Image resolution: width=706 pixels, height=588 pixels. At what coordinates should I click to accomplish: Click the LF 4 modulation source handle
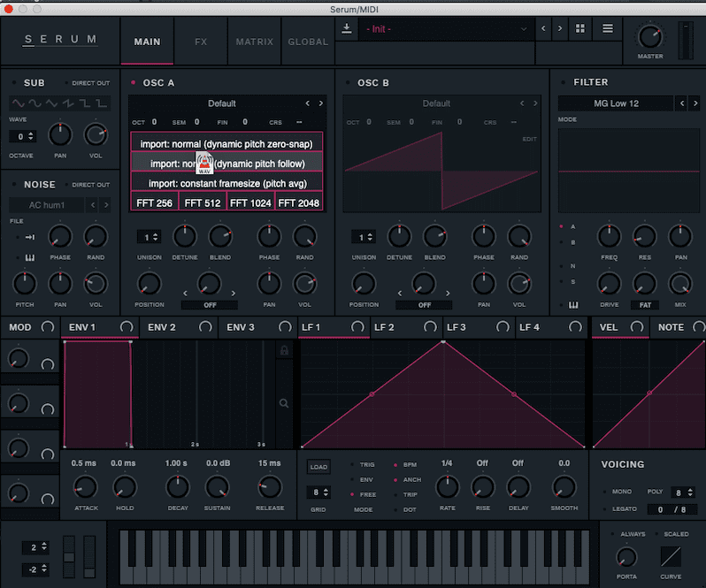575,327
